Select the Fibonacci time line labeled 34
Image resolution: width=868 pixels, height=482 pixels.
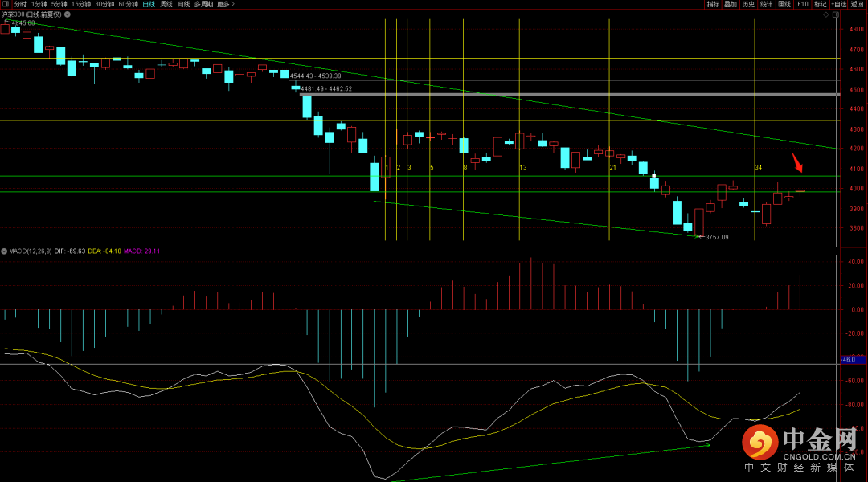point(755,130)
